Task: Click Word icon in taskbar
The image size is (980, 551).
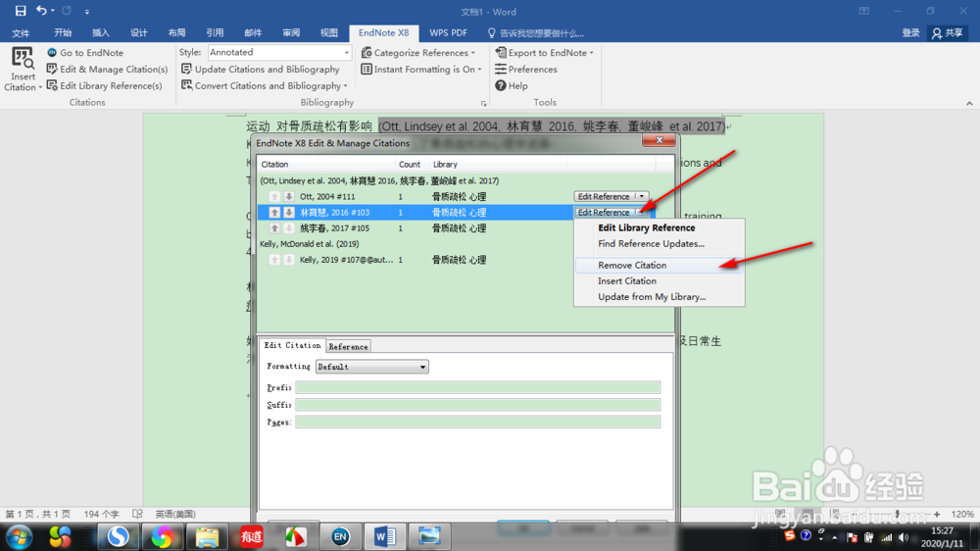Action: click(384, 536)
